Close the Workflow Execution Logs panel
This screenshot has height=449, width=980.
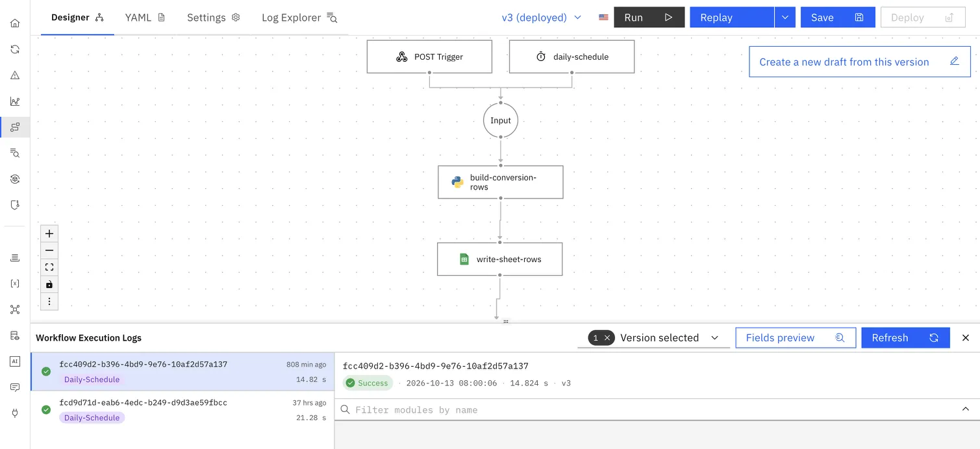coord(966,337)
